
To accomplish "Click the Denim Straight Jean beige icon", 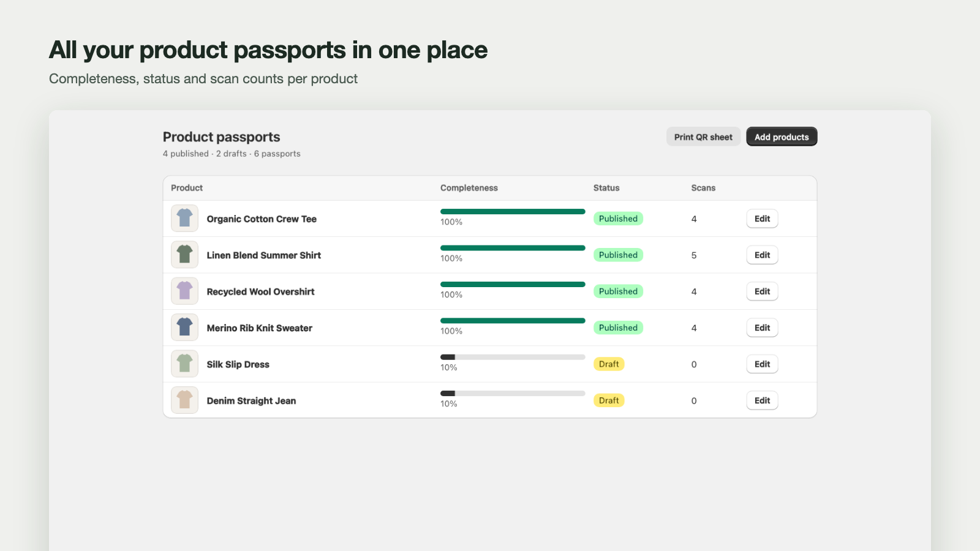I will (184, 400).
